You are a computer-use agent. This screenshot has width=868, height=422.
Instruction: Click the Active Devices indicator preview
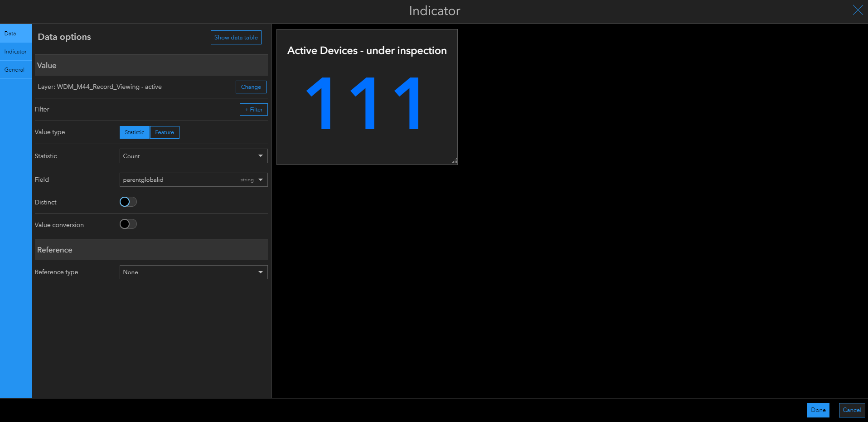click(x=366, y=97)
